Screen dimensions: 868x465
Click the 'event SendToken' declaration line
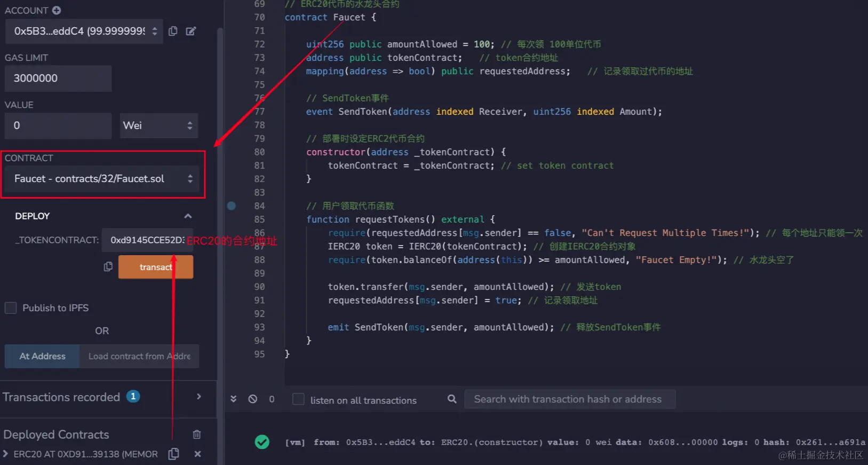[484, 112]
